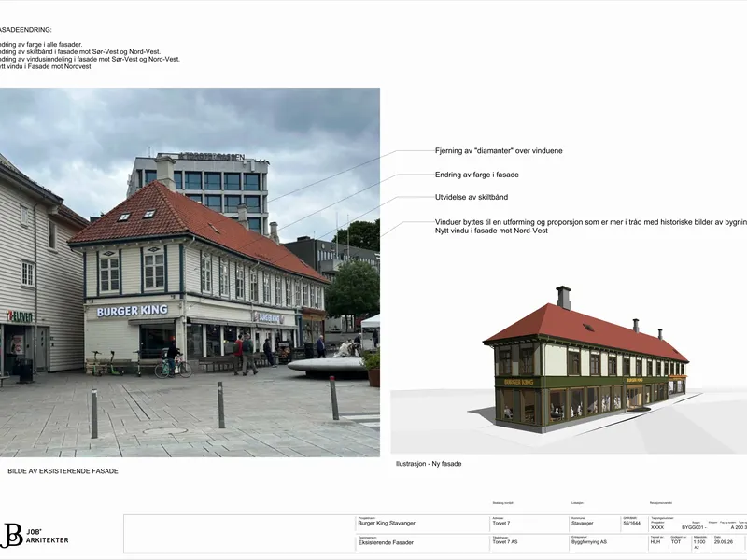Click the line about 'skiltbånd i fasade mot Sør-Vest'
This screenshot has height=560, width=747.
click(80, 52)
